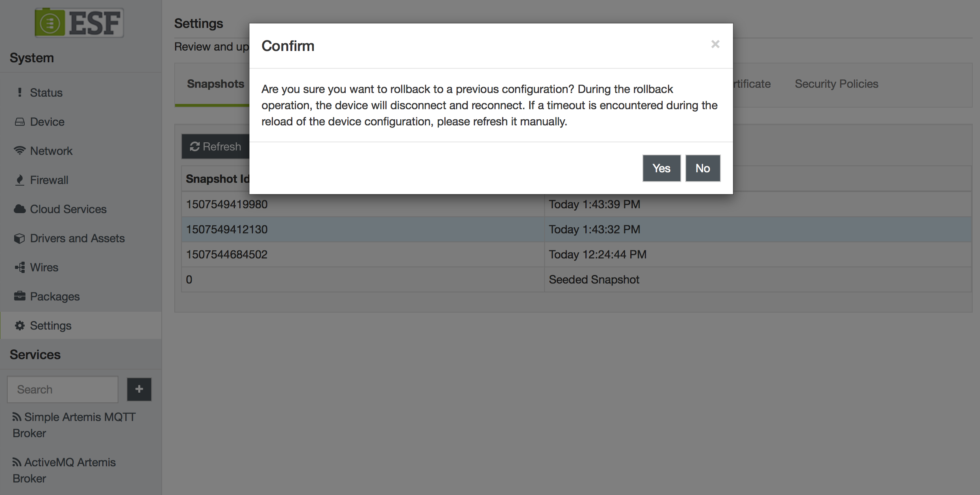980x495 pixels.
Task: Click the Packages briefcase icon
Action: [19, 296]
